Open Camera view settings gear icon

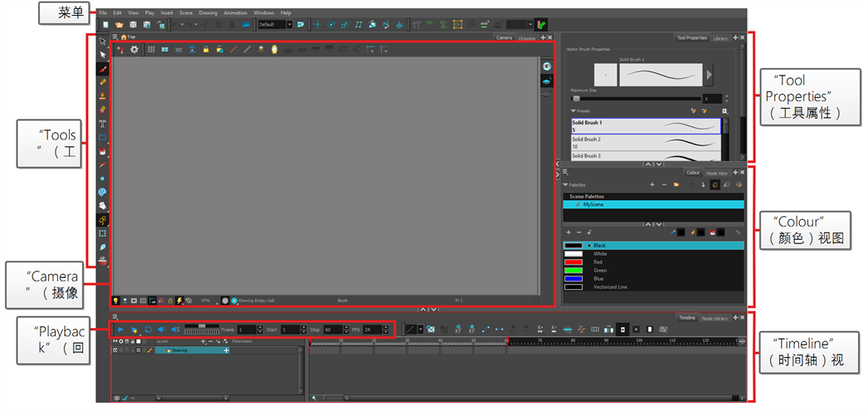(x=134, y=49)
